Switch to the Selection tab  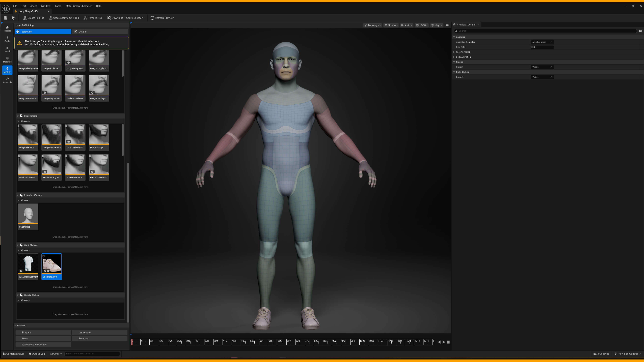coord(43,32)
